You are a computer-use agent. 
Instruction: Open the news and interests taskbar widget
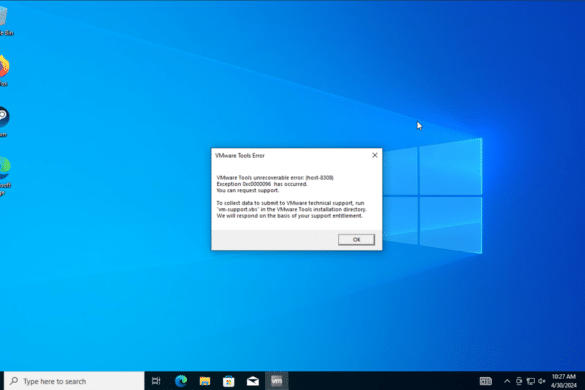point(485,381)
